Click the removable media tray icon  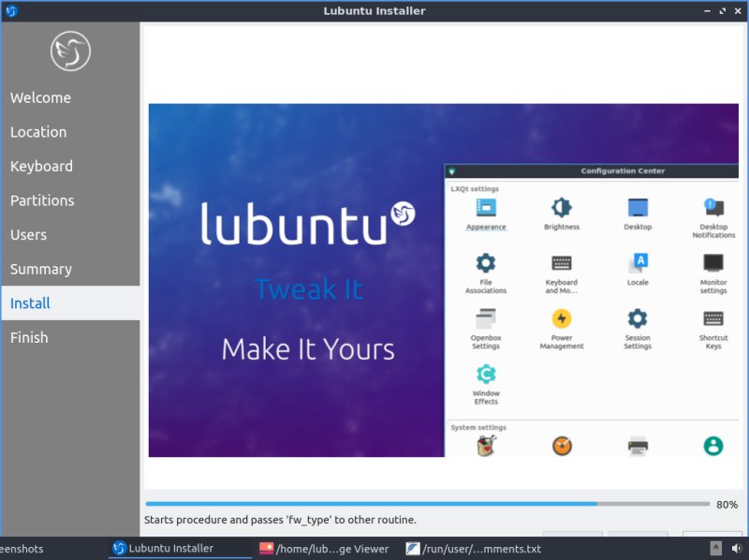click(x=715, y=549)
